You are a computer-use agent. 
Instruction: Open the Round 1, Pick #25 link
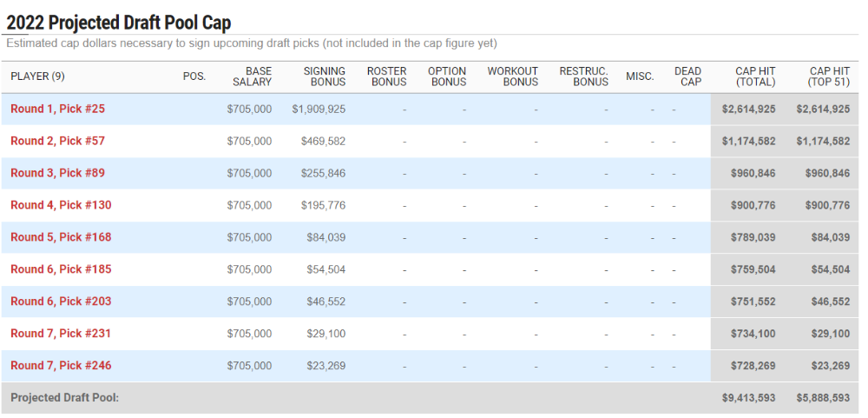[57, 109]
